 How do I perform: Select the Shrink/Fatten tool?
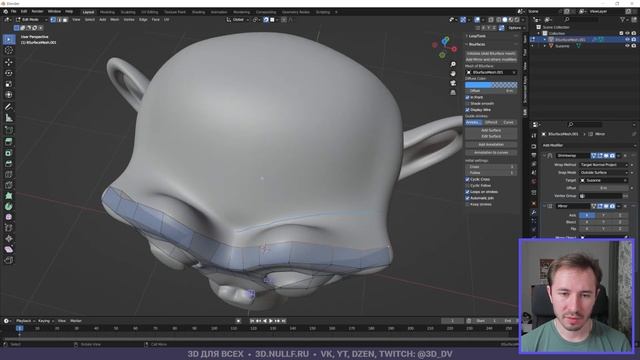[9, 239]
